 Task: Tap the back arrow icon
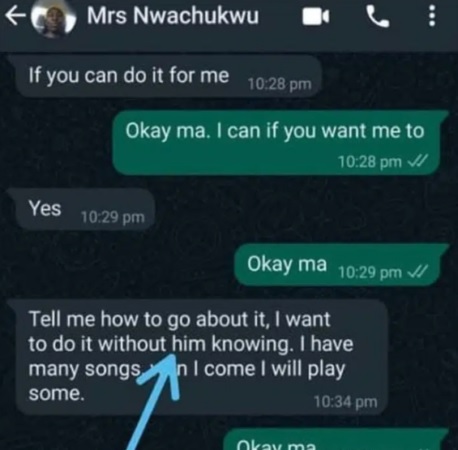coord(15,17)
